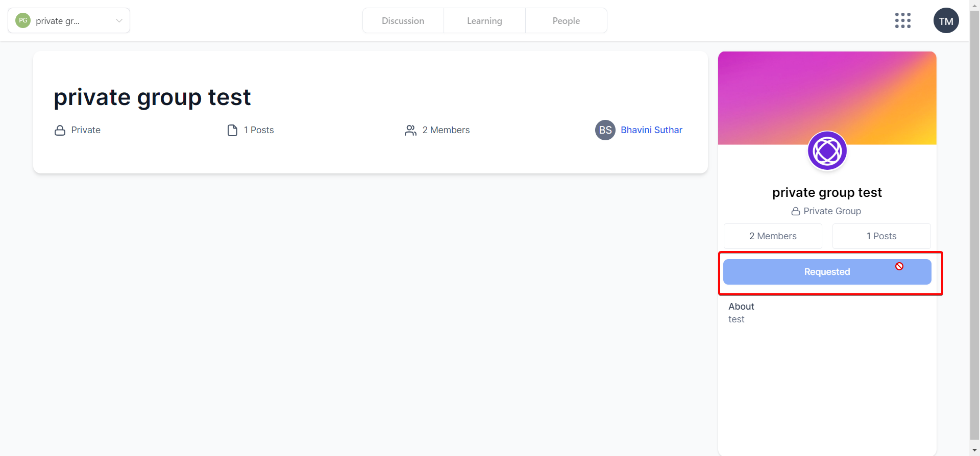
Task: Click the 1 Posts text in header card
Action: [x=259, y=130]
